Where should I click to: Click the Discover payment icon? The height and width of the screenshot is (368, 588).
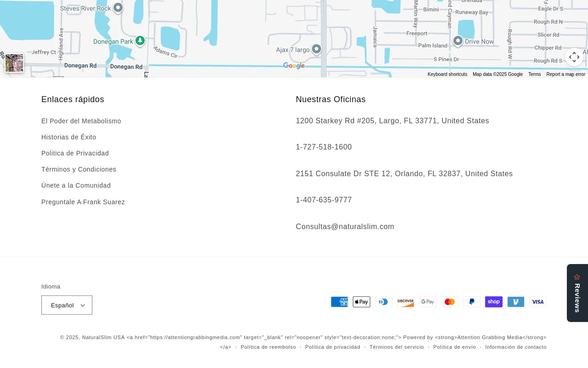(406, 302)
